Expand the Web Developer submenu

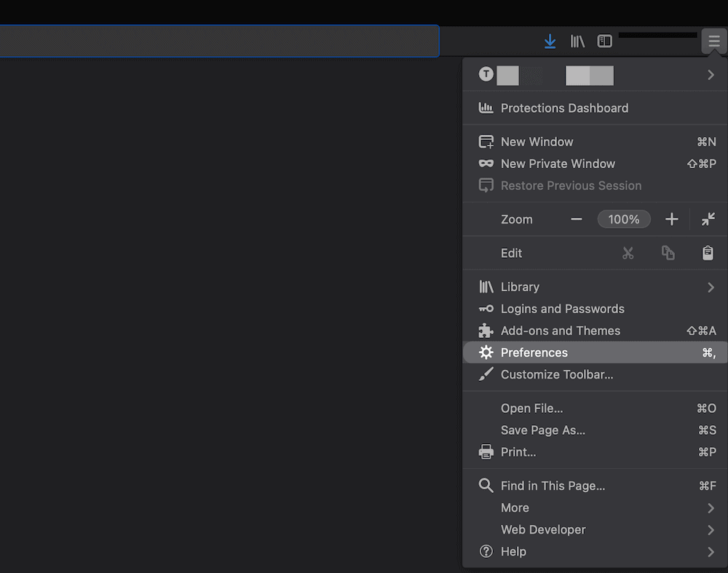[x=711, y=529]
